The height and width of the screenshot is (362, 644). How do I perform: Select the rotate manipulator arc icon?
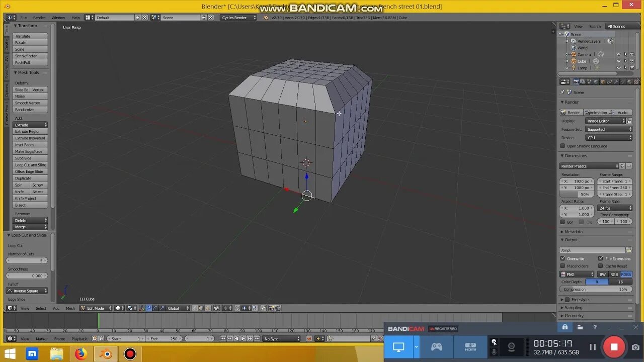click(155, 308)
